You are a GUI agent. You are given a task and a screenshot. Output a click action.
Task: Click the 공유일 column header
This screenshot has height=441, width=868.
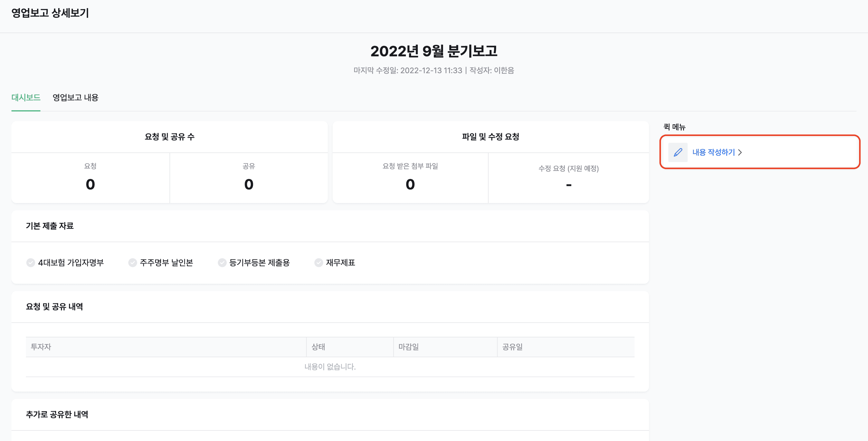click(x=566, y=347)
